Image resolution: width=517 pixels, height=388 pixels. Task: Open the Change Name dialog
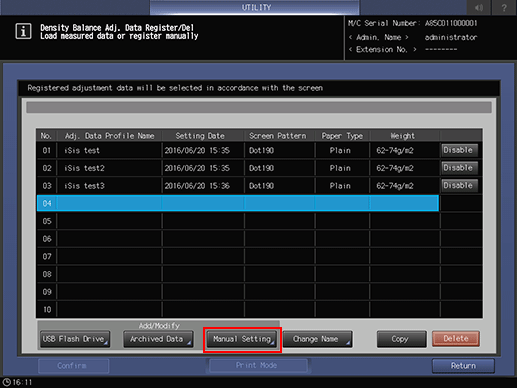pos(317,339)
